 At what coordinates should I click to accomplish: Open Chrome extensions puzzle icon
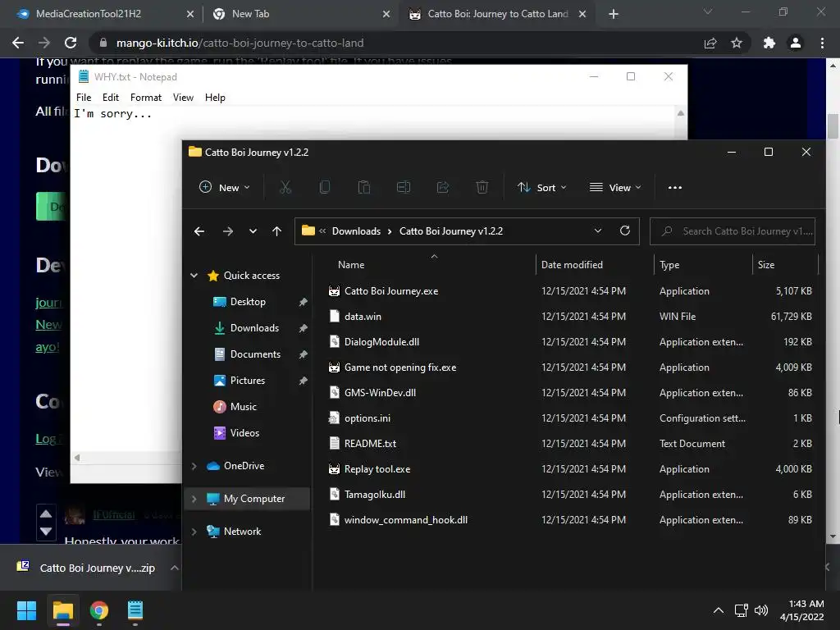coord(769,43)
